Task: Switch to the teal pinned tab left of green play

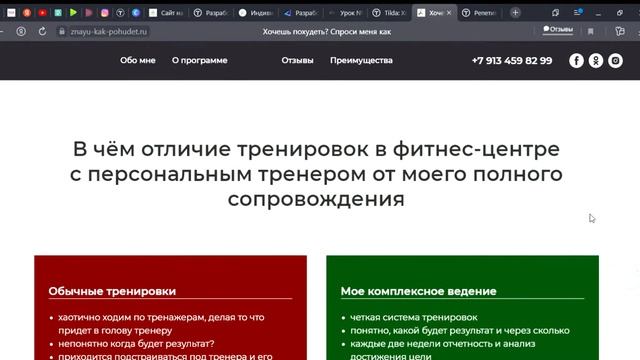Action: [x=58, y=13]
